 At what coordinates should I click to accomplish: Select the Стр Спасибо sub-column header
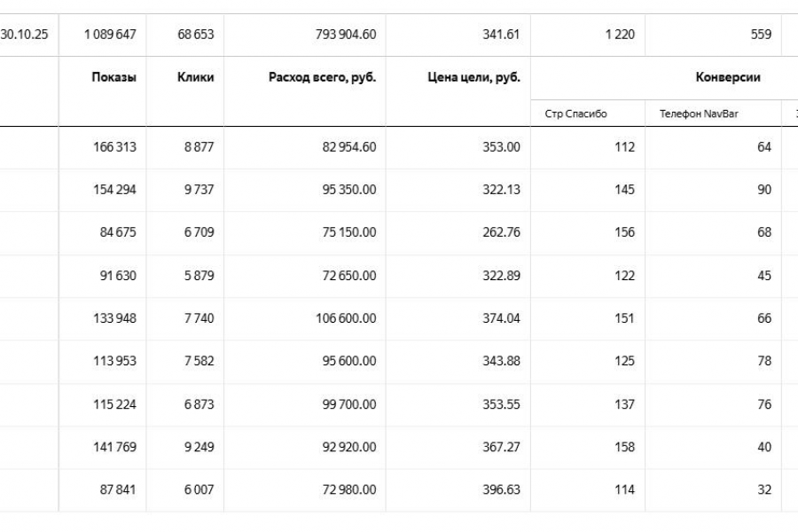[x=576, y=113]
